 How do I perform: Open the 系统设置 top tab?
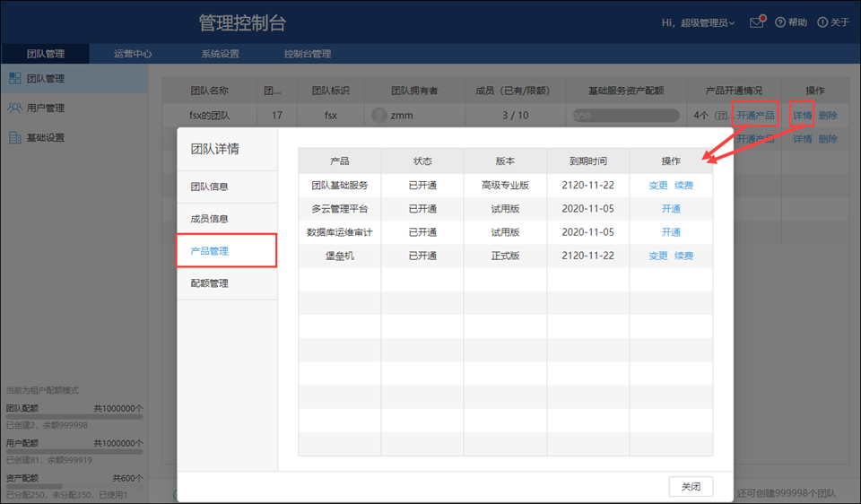click(220, 54)
